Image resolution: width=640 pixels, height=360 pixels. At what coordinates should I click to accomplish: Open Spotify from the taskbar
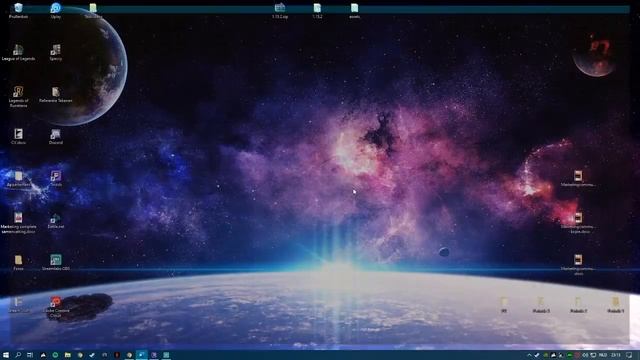[55, 355]
